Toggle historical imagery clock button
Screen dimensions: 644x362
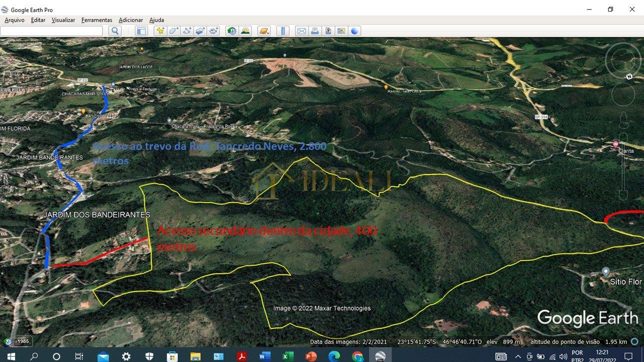(231, 31)
